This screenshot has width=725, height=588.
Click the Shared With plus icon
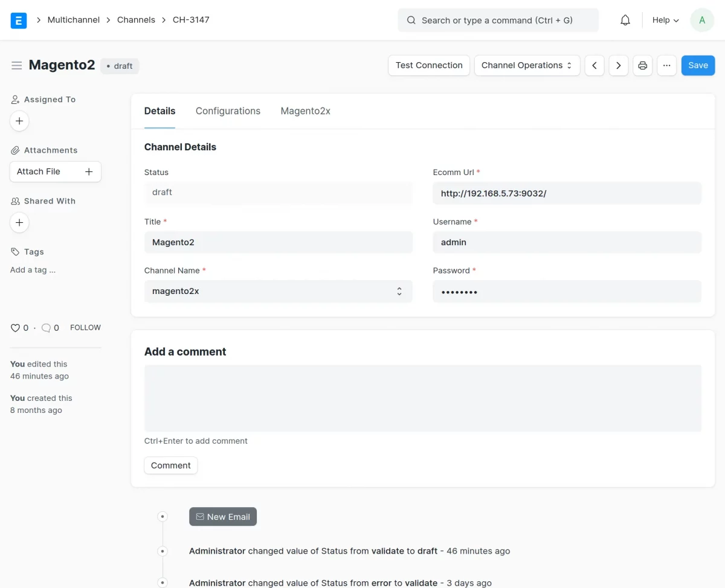[x=19, y=222]
